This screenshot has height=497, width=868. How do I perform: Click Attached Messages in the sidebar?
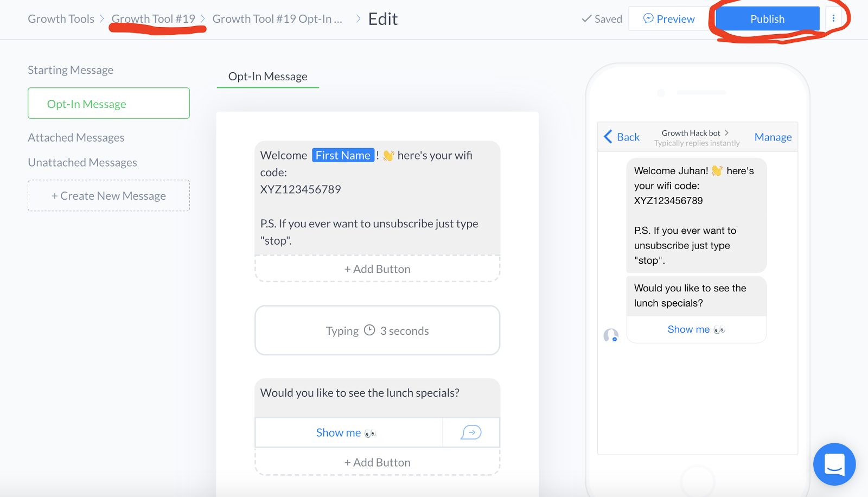(x=76, y=137)
